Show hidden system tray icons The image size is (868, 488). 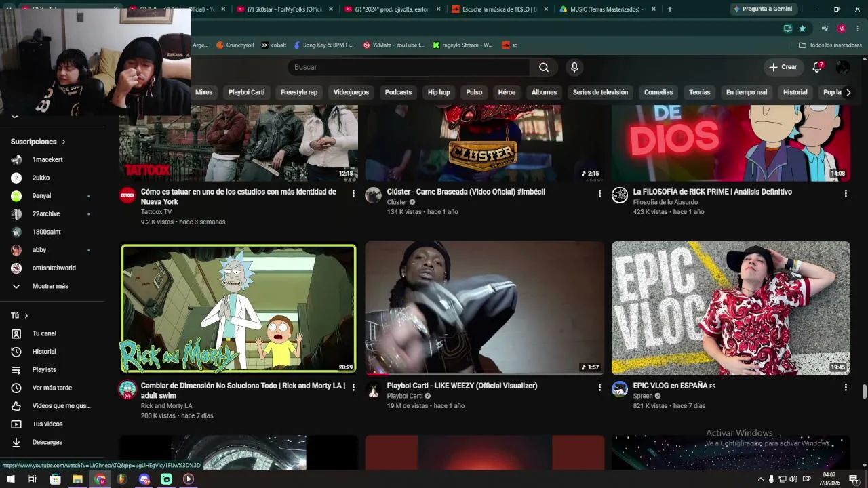[760, 479]
